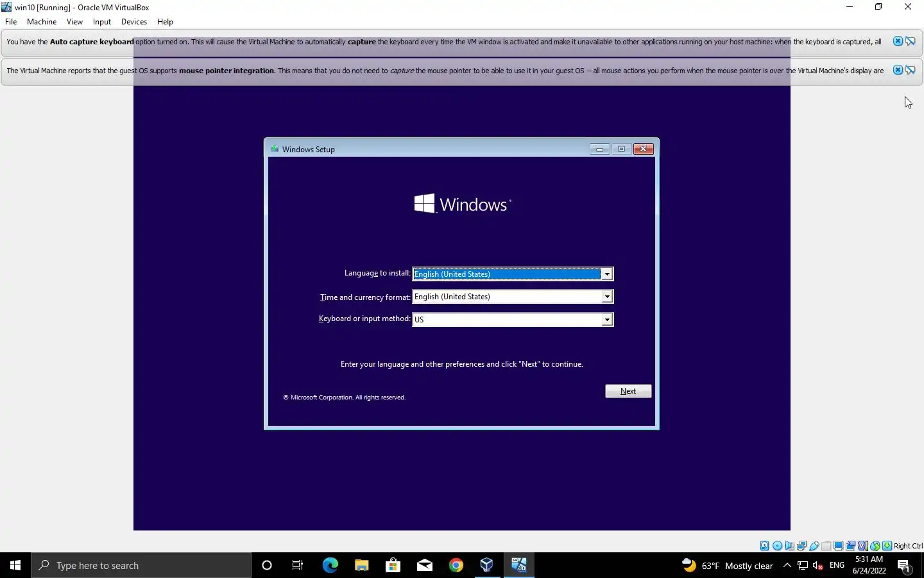Open the network adapters indicator
The image size is (924, 578).
(x=801, y=546)
